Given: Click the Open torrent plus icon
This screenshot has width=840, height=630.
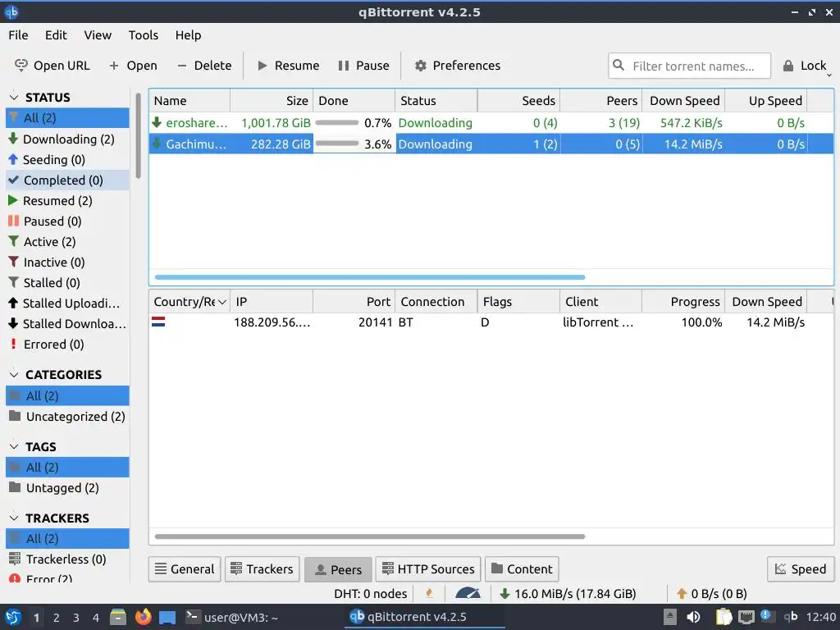Looking at the screenshot, I should point(113,66).
